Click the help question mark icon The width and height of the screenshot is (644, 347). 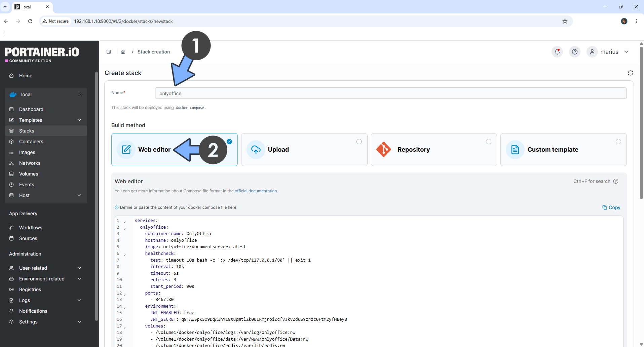click(575, 52)
